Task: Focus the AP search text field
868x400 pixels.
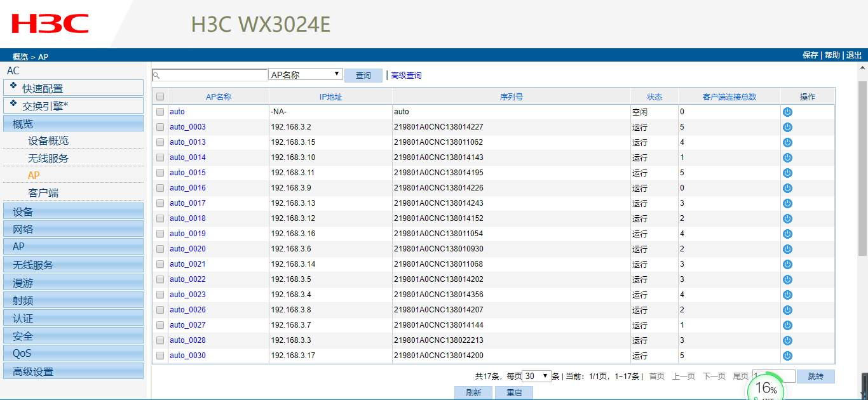Action: [210, 75]
